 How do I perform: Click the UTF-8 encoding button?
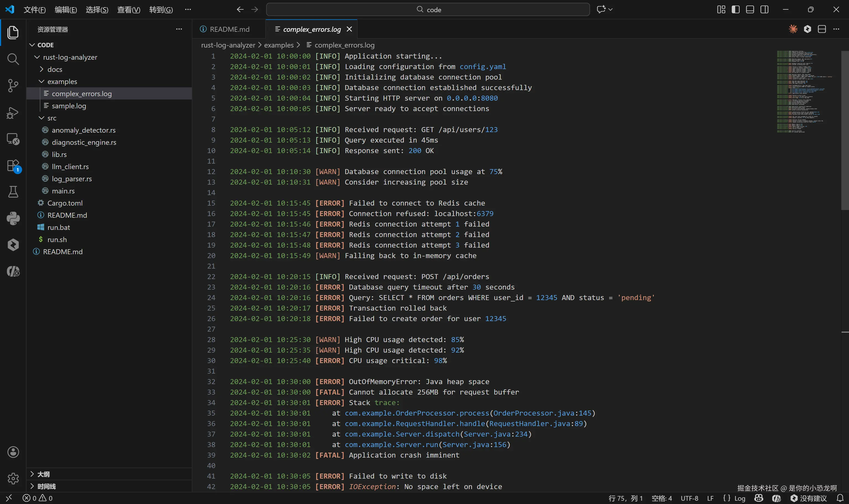pos(689,498)
